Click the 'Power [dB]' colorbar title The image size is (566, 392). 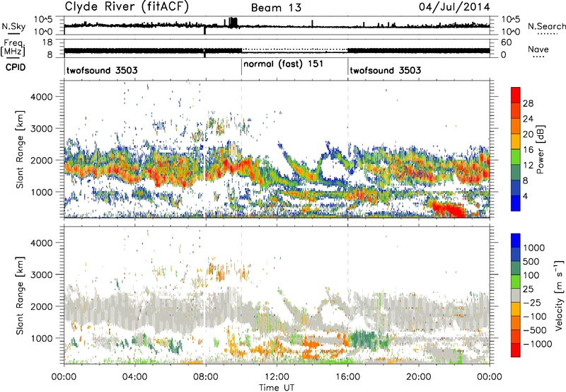click(540, 149)
